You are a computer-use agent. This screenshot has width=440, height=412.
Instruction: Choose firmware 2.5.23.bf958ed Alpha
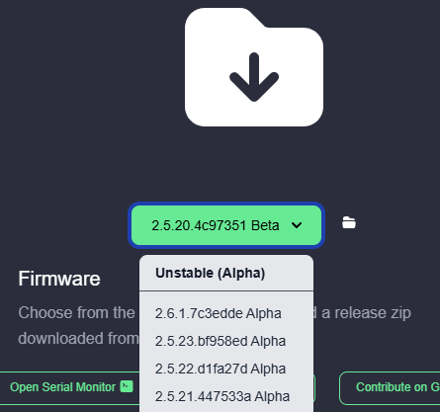tap(220, 341)
